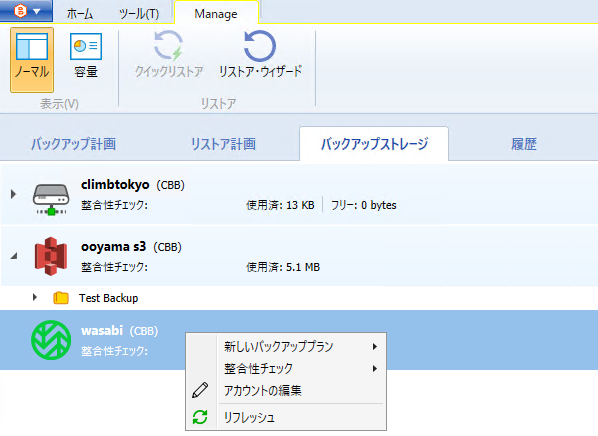Switch to the バックアップ計画 tab
The width and height of the screenshot is (598, 436).
73,144
